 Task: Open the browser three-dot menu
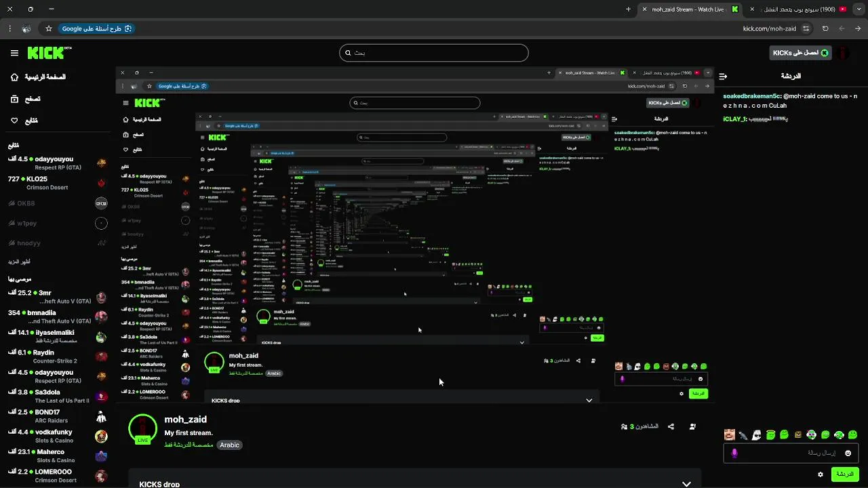coord(9,28)
